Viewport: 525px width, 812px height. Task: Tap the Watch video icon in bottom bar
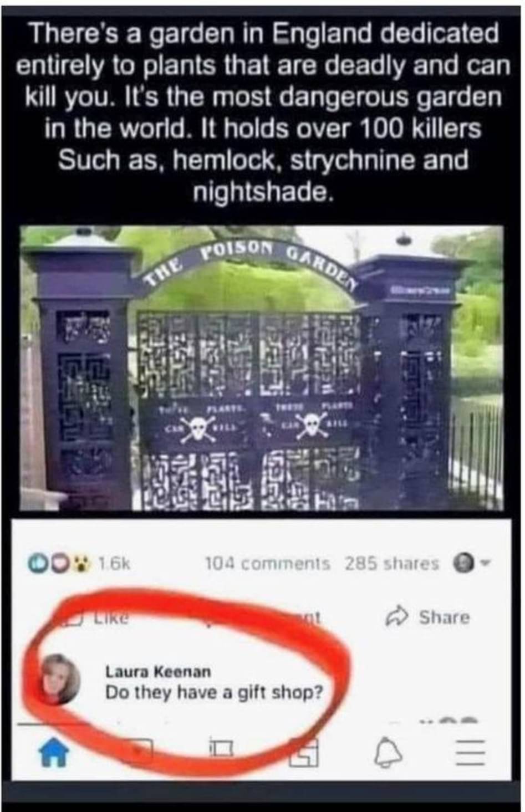click(139, 749)
